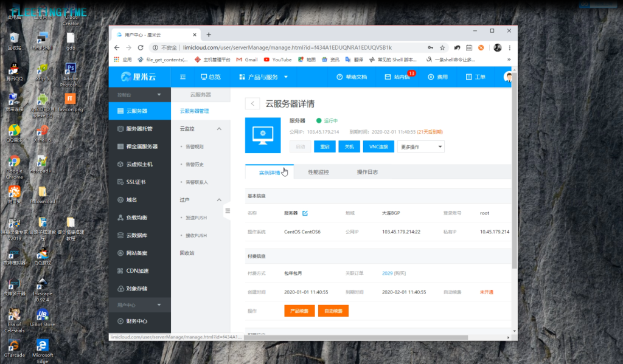Select 云虚拟主机 in left sidebar
The height and width of the screenshot is (364, 623).
(x=140, y=164)
